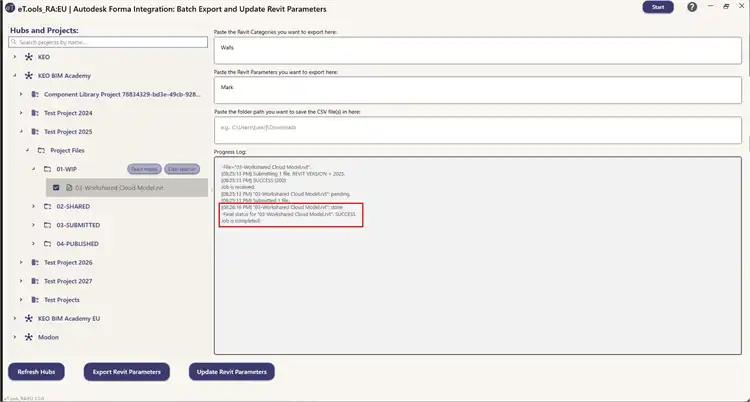Click the Workshared Cloud Model file icon
Viewport: 750px width, 402px height.
69,188
